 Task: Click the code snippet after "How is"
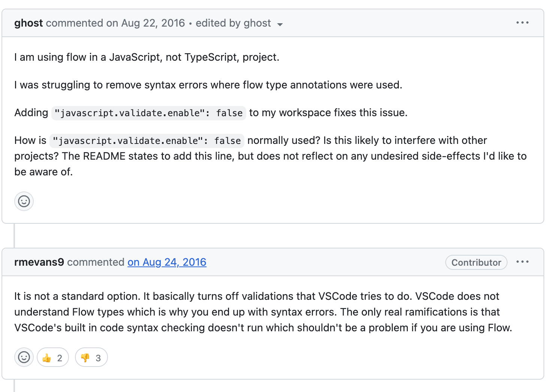pos(147,141)
